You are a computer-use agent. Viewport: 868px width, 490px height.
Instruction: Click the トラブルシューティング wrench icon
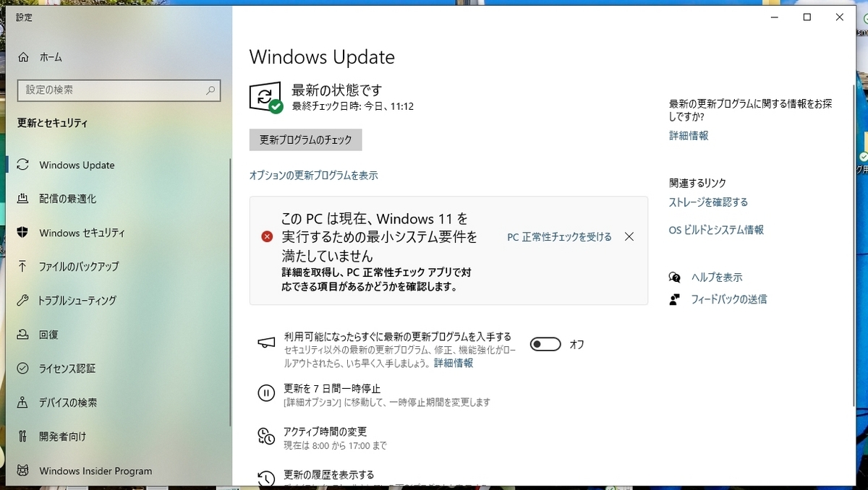(23, 300)
